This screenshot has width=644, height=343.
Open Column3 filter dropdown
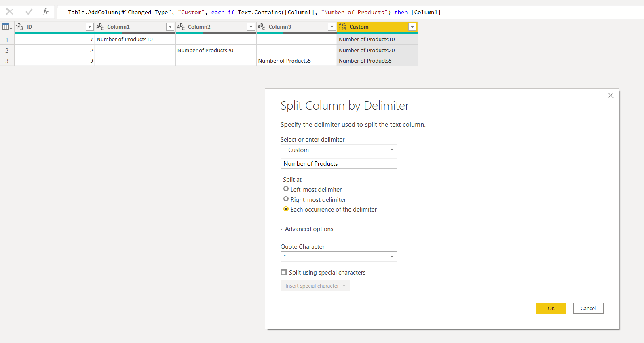click(332, 27)
